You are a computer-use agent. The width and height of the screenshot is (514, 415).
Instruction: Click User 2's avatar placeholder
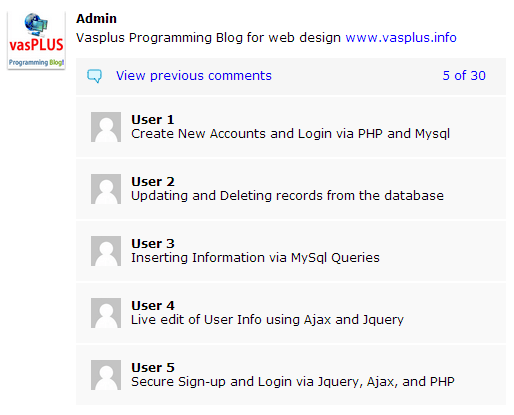click(106, 189)
